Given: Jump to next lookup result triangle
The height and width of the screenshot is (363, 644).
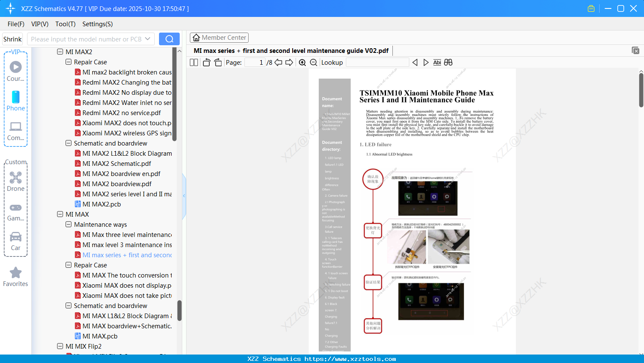Looking at the screenshot, I should [426, 62].
